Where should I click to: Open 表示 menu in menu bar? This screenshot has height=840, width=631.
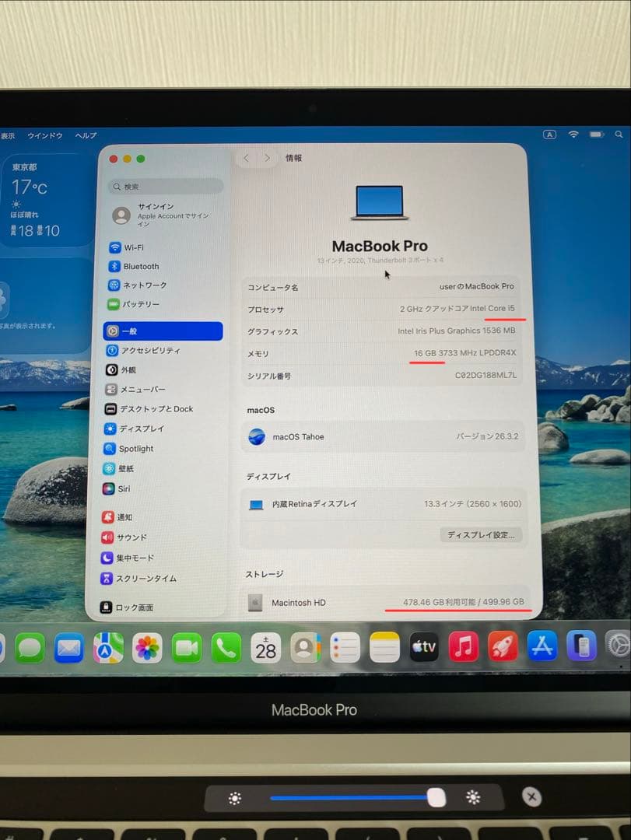coord(8,136)
